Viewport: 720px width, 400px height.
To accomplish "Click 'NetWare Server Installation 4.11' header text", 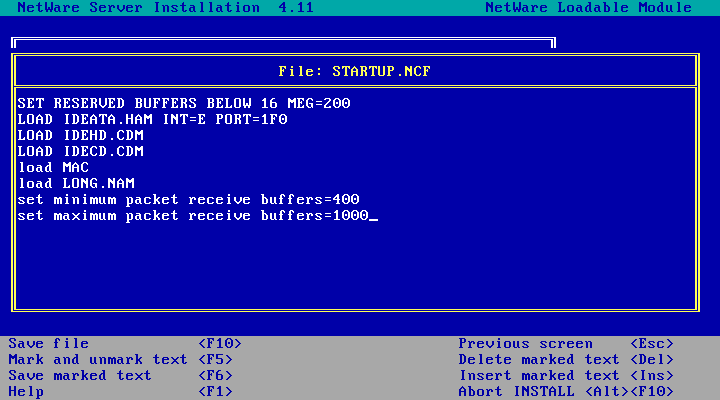I will click(165, 7).
